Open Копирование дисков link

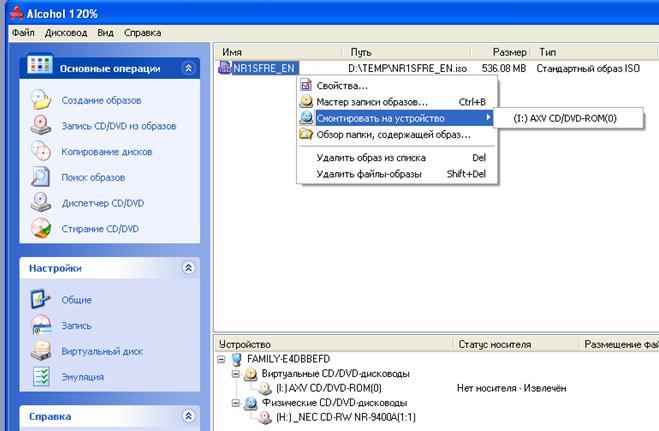107,152
